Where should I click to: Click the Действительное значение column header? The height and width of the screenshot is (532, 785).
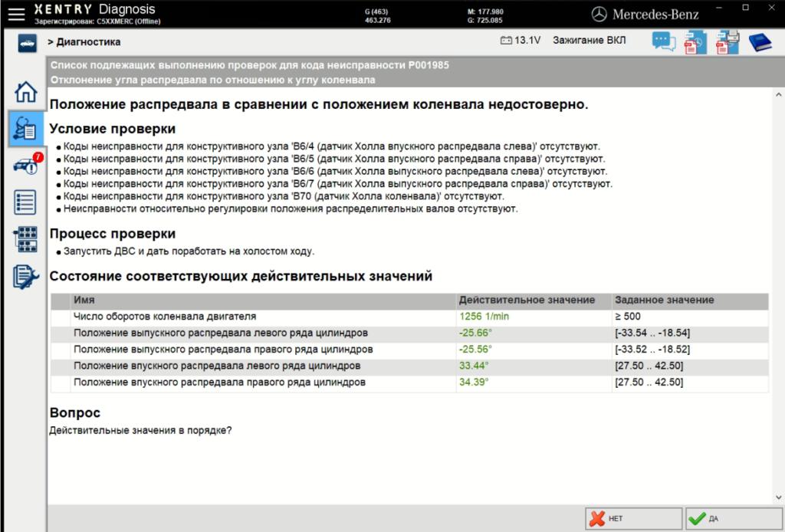(527, 300)
